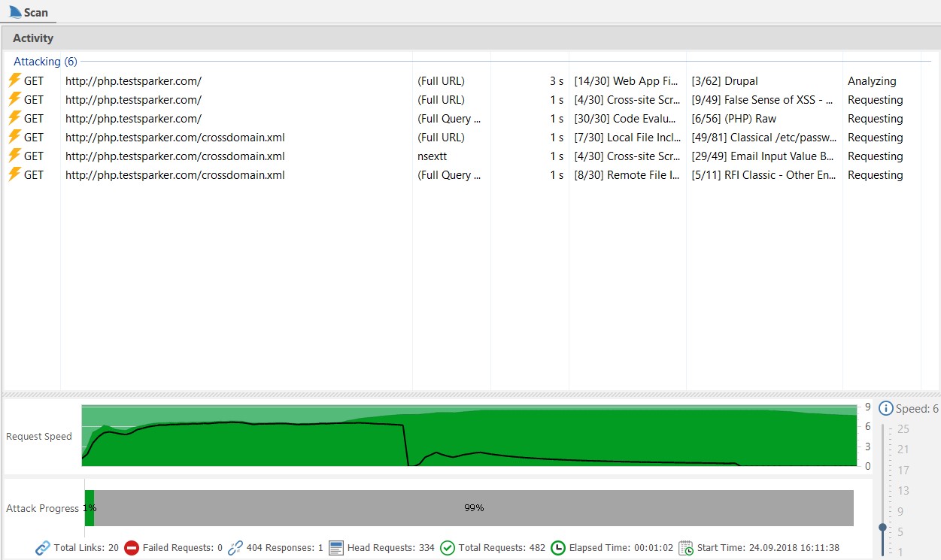Click the speed slider handle at value 6
The image size is (941, 560).
point(882,528)
